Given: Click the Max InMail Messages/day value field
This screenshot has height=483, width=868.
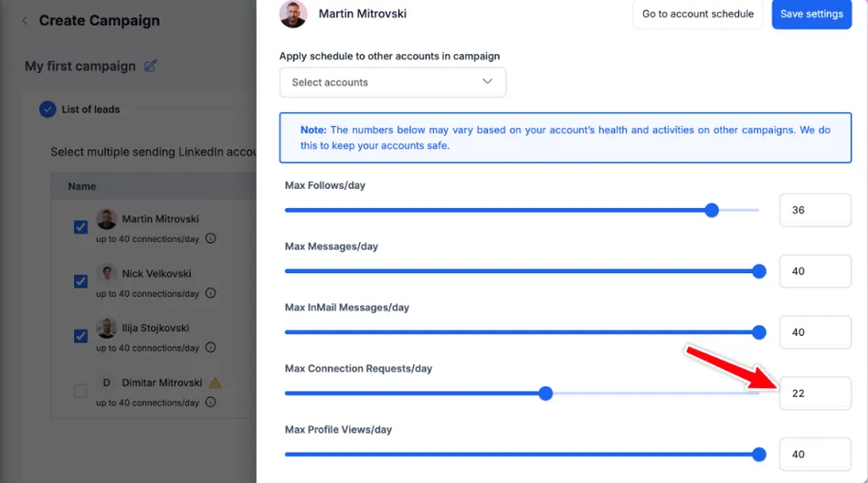Looking at the screenshot, I should tap(815, 332).
